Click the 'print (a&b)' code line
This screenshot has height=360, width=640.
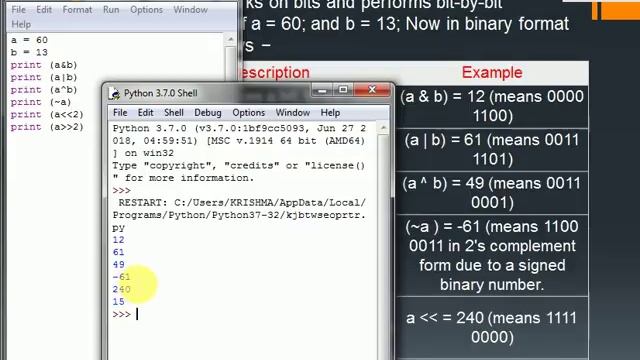[x=44, y=65]
